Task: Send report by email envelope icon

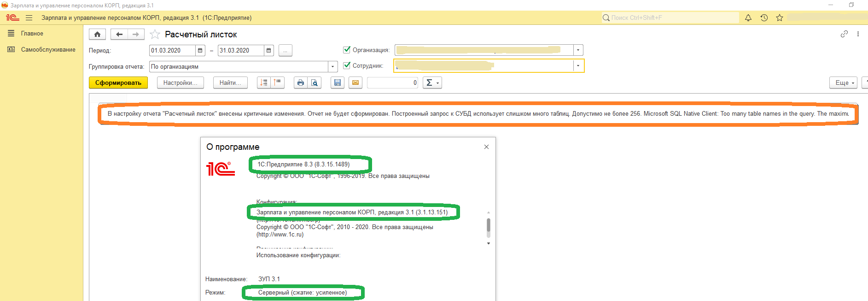Action: [355, 83]
